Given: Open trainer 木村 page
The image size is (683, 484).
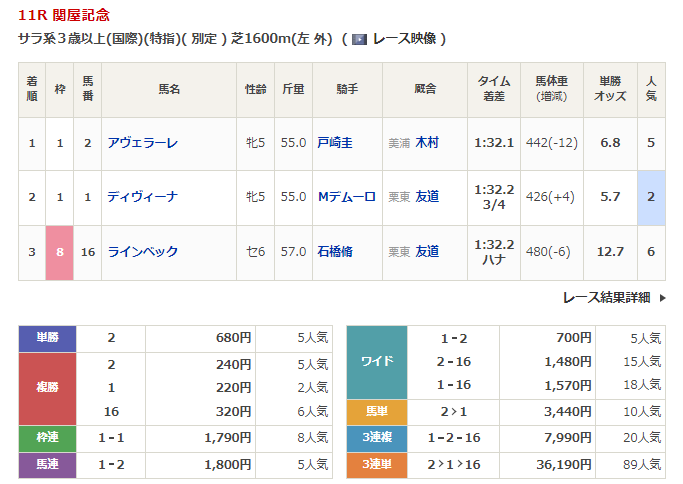Looking at the screenshot, I should (427, 143).
